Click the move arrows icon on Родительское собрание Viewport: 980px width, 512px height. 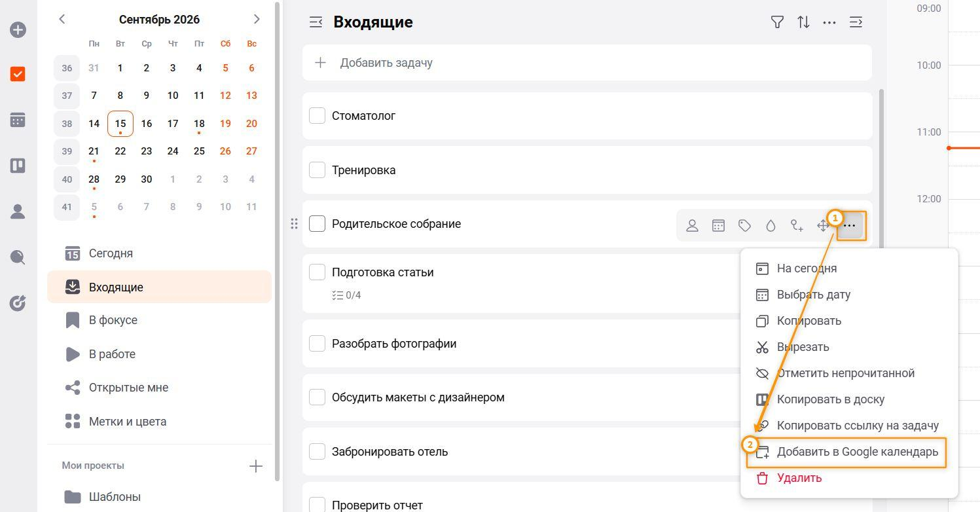(x=823, y=226)
